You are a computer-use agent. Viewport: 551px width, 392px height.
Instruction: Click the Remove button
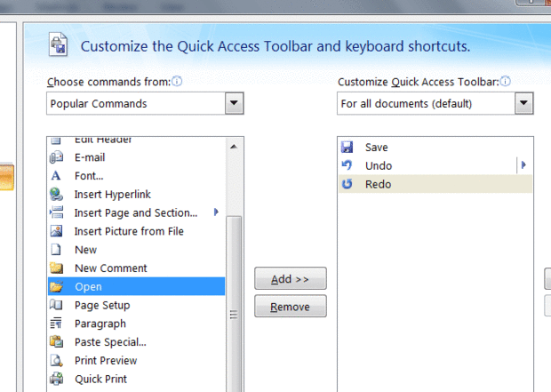tap(290, 307)
